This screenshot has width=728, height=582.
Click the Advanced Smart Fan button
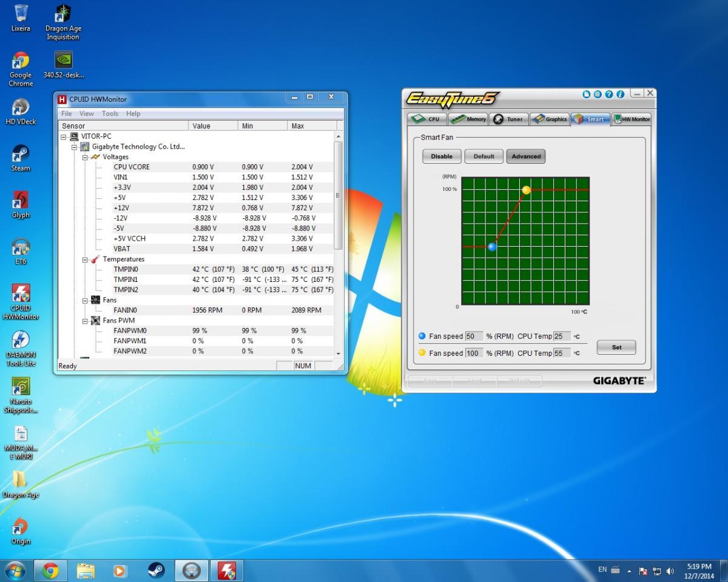pyautogui.click(x=526, y=156)
